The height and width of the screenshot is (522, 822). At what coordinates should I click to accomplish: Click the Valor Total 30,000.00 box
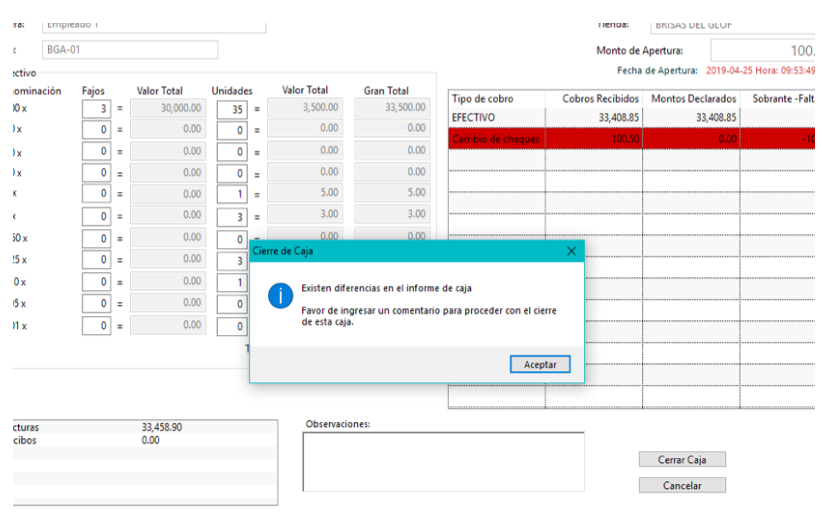pos(168,108)
